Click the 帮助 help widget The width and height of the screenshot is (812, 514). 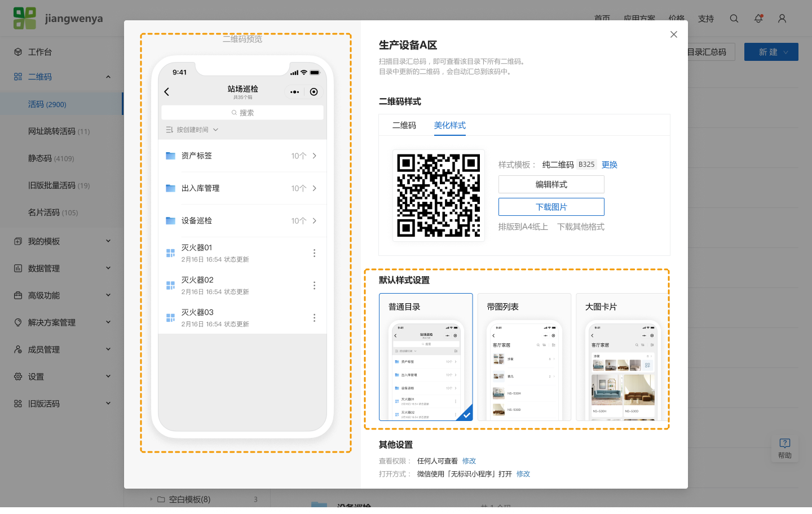(x=785, y=448)
